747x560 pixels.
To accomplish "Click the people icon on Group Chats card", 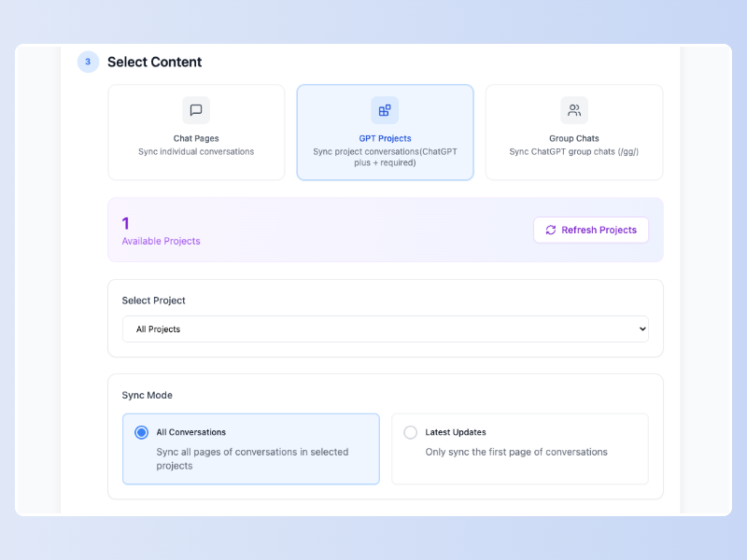I will (x=573, y=109).
